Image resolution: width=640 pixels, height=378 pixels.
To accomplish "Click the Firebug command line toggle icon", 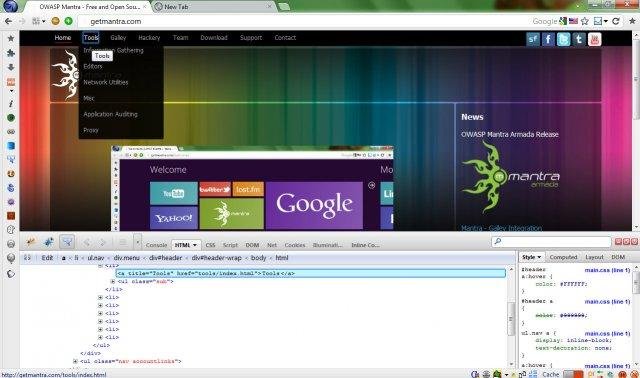I will 122,243.
